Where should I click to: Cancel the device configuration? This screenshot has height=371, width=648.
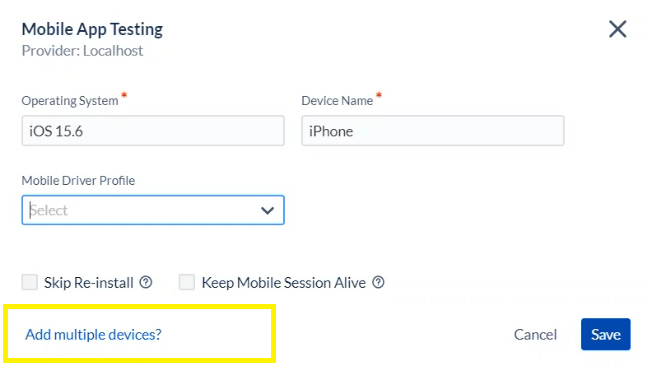[535, 335]
